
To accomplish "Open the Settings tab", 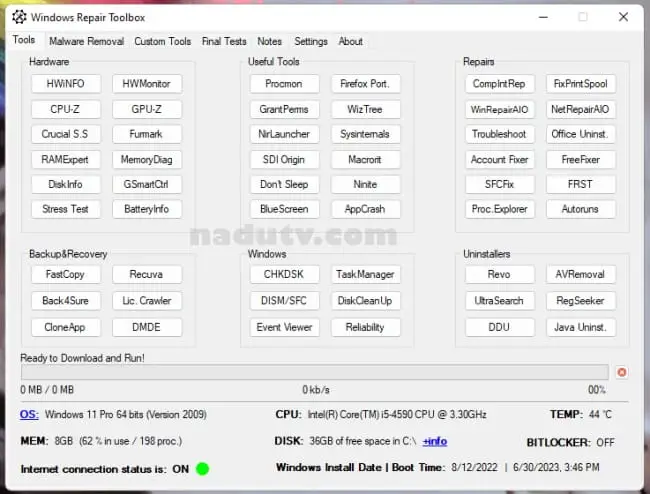I will [x=311, y=41].
